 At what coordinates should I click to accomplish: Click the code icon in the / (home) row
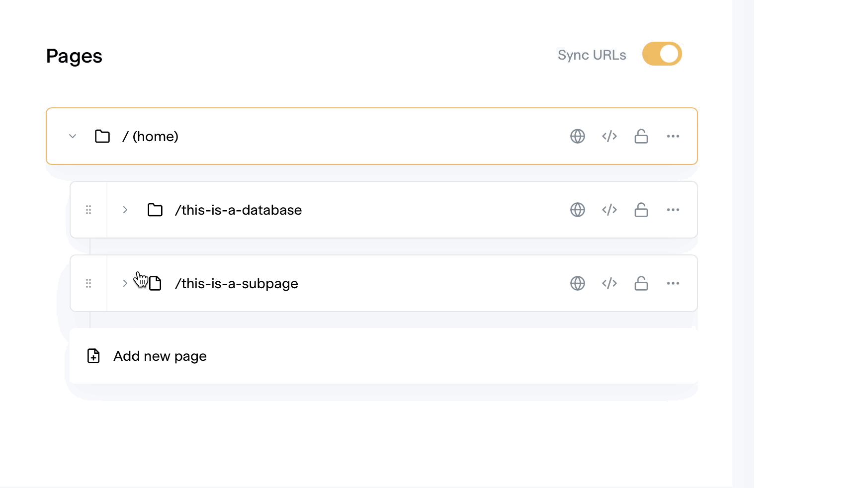coord(609,136)
